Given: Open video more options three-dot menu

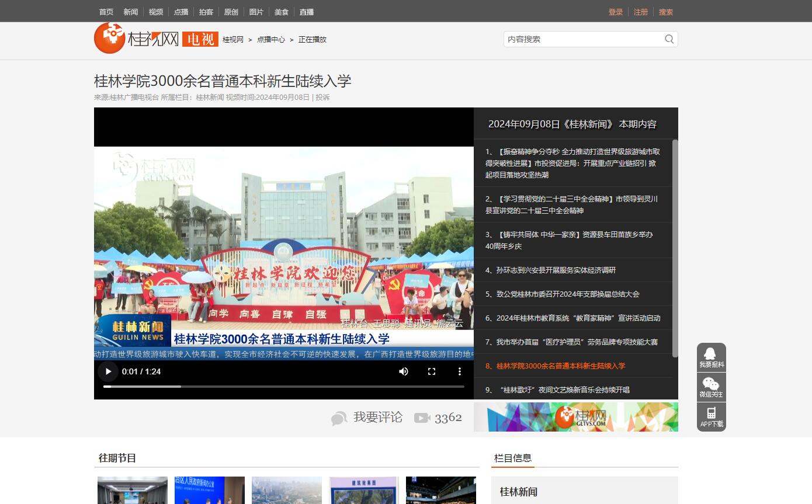Looking at the screenshot, I should (460, 371).
